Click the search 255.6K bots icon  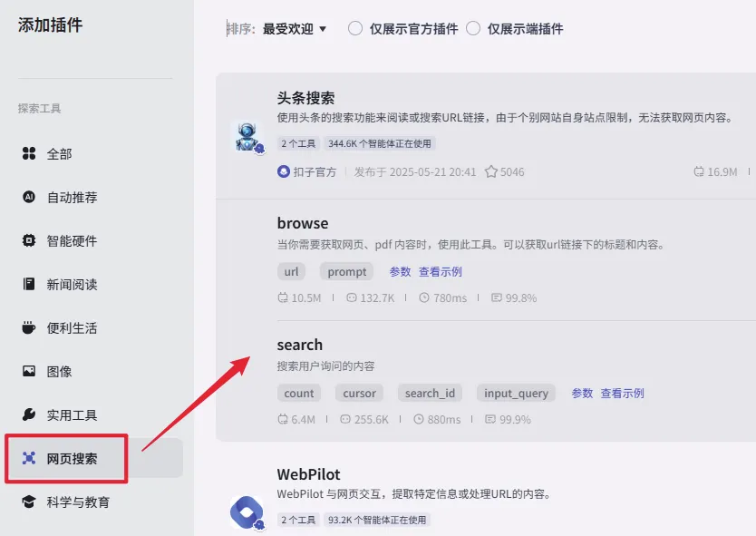click(345, 419)
